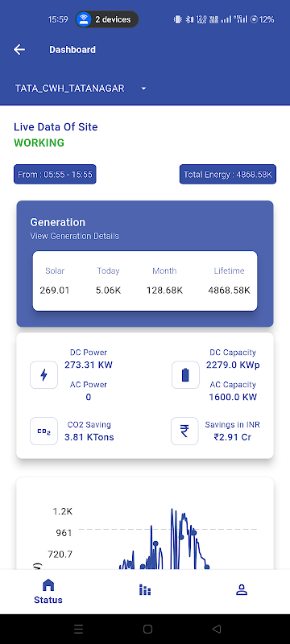290x644 pixels.
Task: Select the Lifetime generation column
Action: point(230,280)
